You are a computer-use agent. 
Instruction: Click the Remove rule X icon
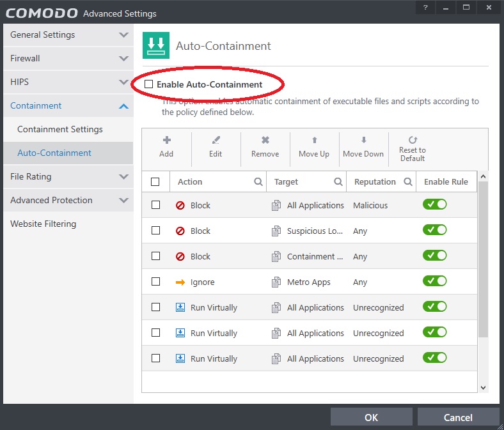click(x=265, y=141)
